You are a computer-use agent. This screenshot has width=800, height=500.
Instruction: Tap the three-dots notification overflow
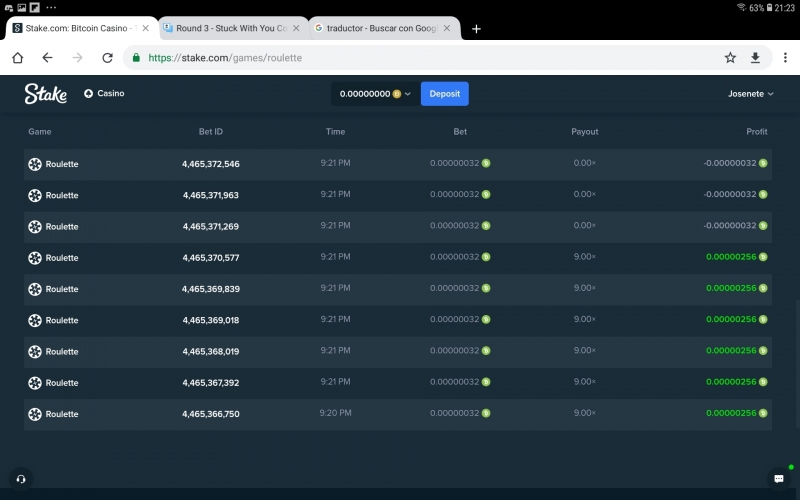click(x=51, y=7)
